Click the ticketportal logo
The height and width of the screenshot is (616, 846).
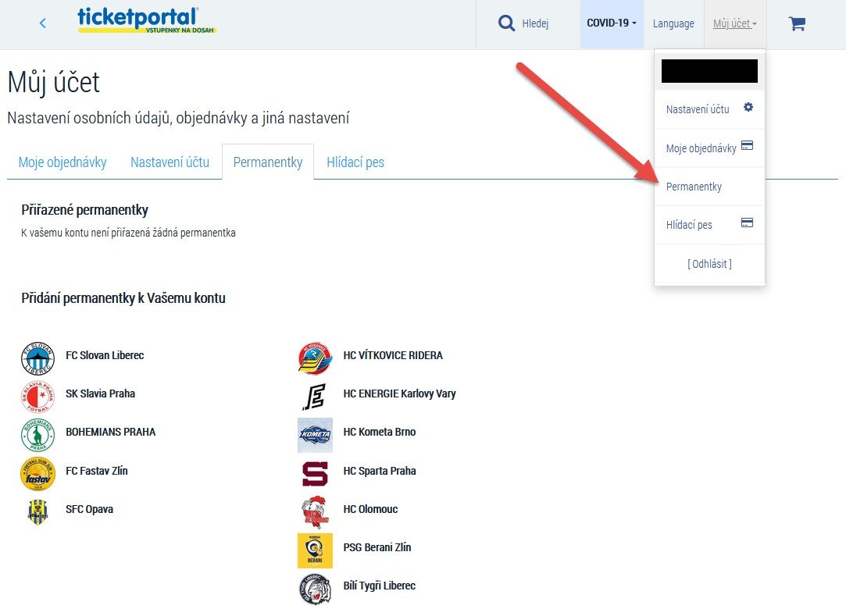(147, 21)
